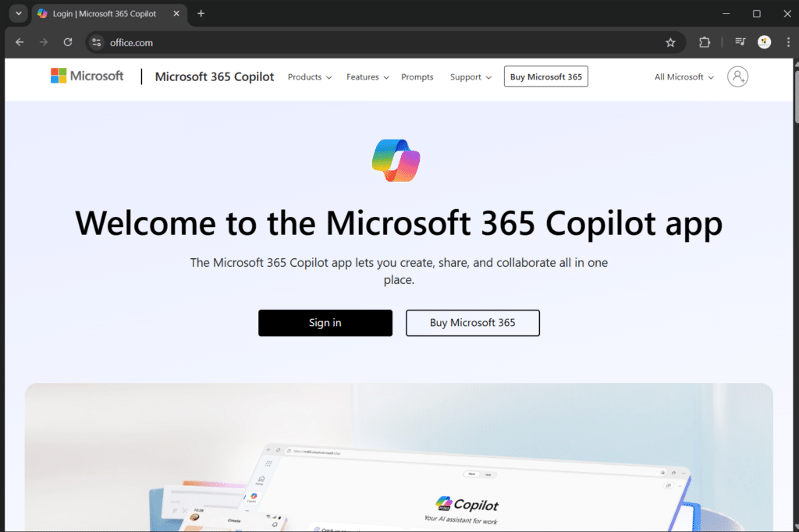Viewport: 799px width, 532px height.
Task: Click the media control icon in toolbar
Action: [740, 43]
